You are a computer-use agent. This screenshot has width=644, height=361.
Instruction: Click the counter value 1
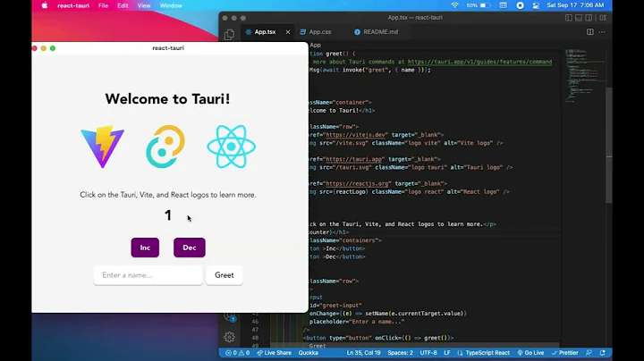tap(167, 215)
